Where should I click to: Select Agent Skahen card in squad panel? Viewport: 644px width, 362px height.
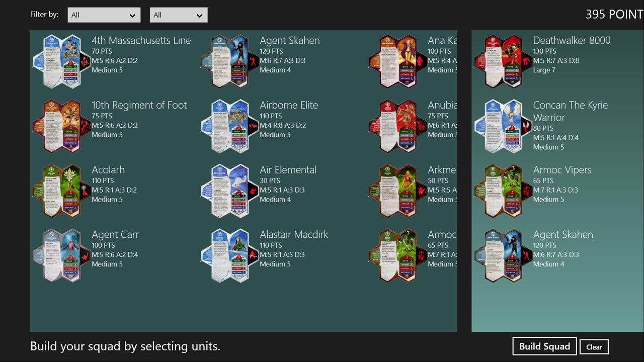(503, 255)
